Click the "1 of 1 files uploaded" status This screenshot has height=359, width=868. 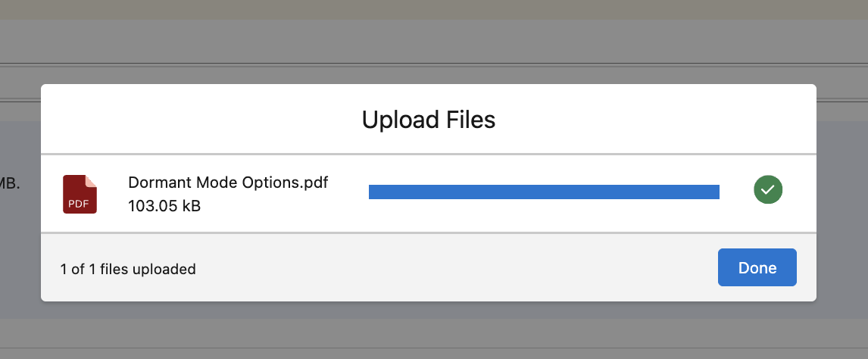coord(128,269)
